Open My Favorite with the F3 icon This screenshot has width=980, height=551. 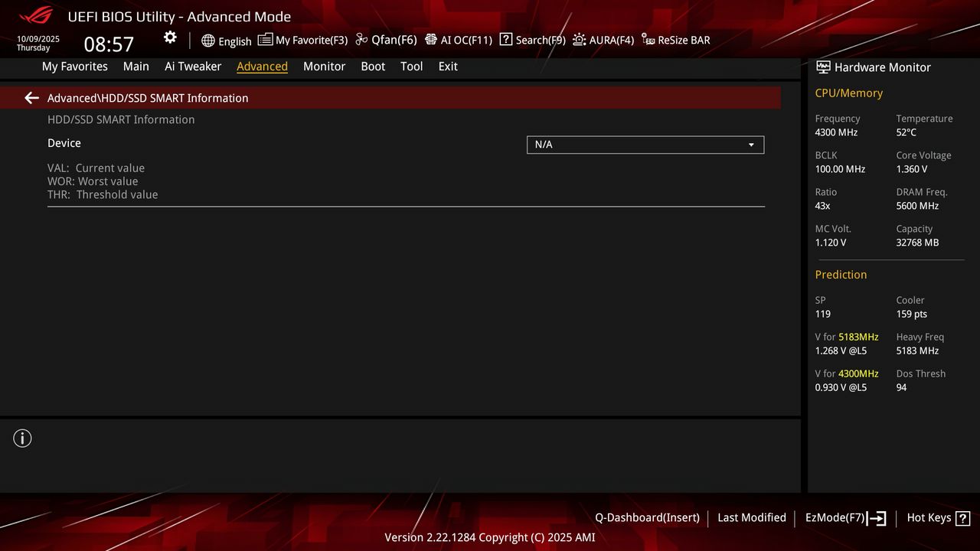point(264,40)
